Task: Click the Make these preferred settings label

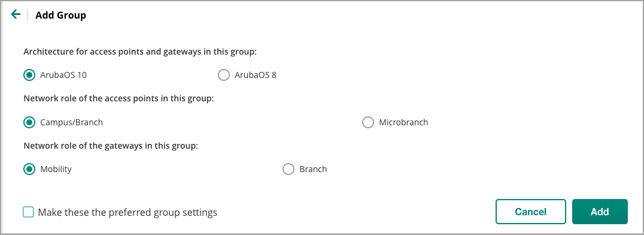Action: click(x=127, y=213)
